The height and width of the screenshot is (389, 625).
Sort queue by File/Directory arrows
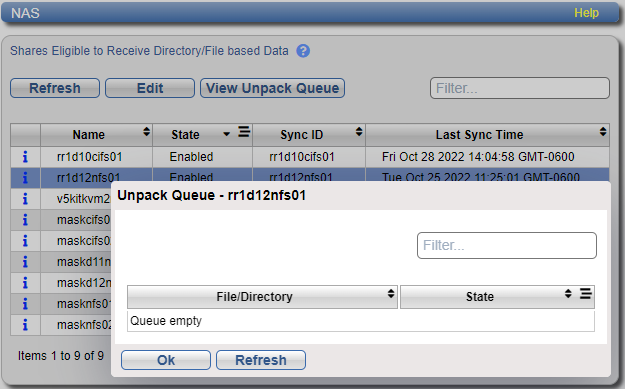click(x=391, y=294)
